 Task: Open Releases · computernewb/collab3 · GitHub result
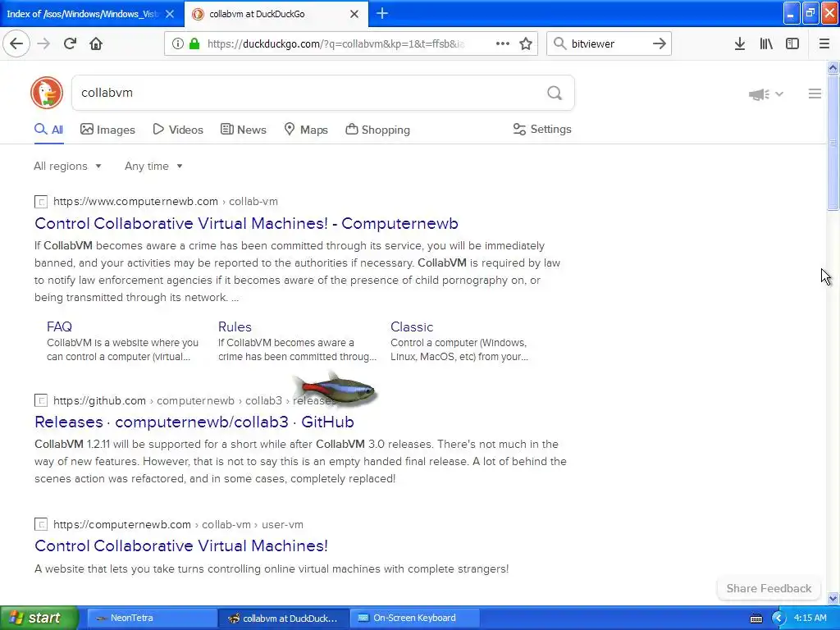(x=194, y=422)
